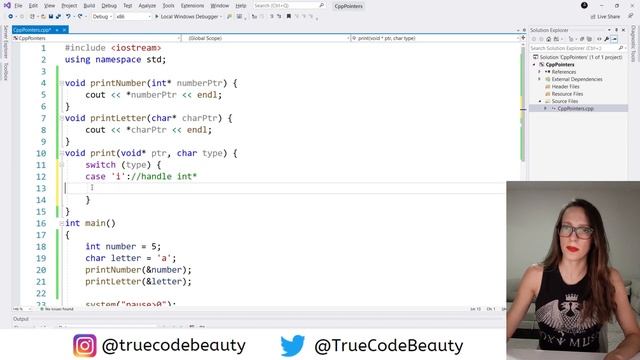
Task: Click the Save All icon in toolbar
Action: click(58, 16)
